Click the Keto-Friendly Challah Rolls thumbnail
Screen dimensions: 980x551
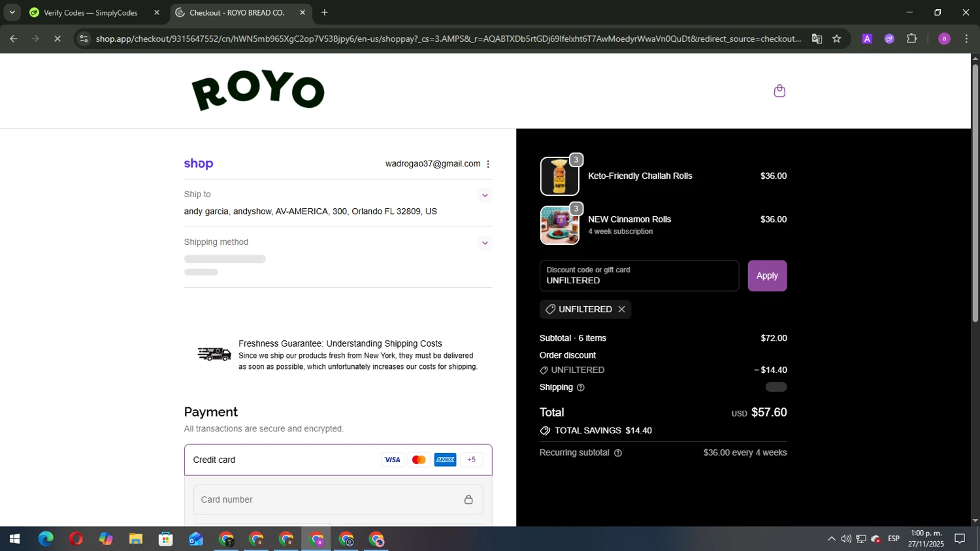coord(559,176)
